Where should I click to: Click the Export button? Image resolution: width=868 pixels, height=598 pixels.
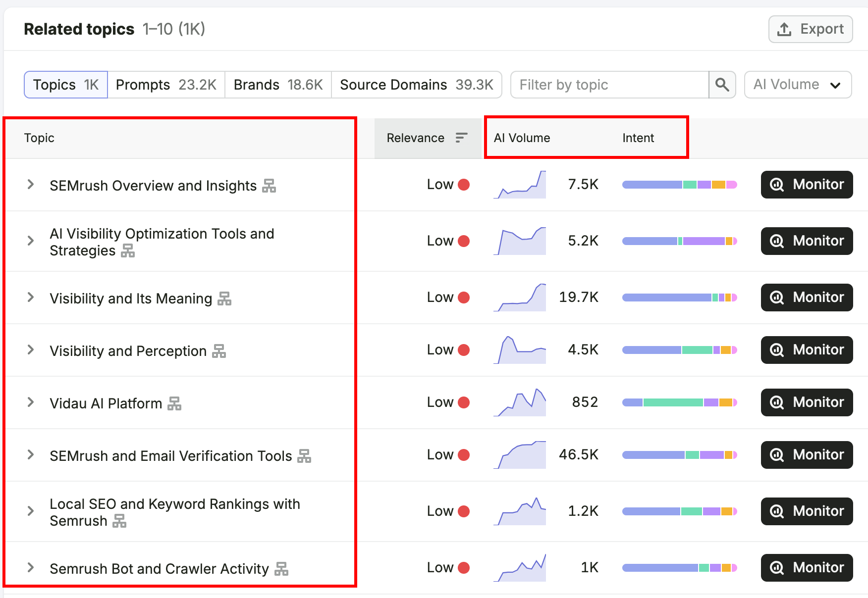811,29
